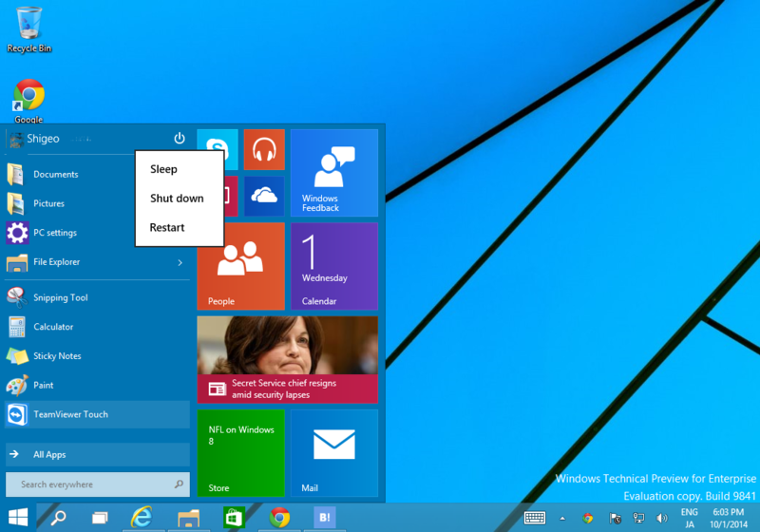The width and height of the screenshot is (760, 532).
Task: Open the Wednesday Calendar tile
Action: pyautogui.click(x=334, y=266)
